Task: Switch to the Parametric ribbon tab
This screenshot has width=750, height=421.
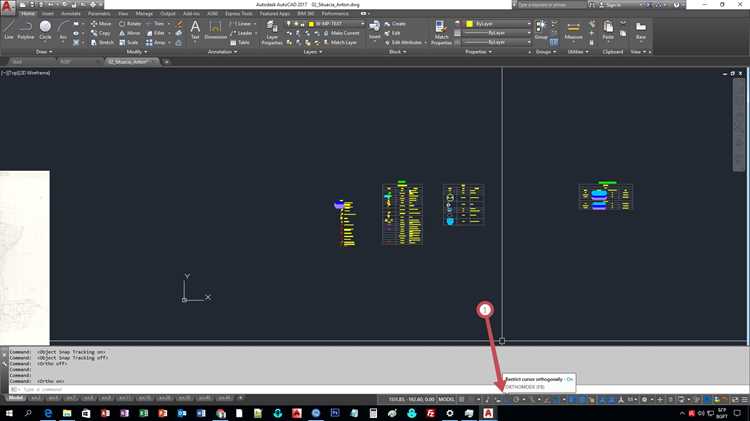Action: click(x=99, y=13)
